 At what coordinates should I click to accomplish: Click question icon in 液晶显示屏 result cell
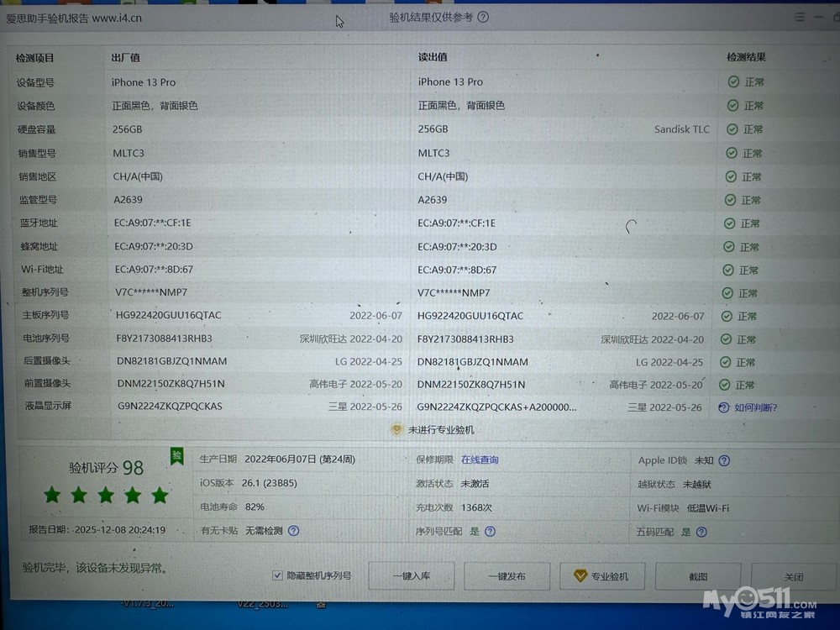(x=724, y=407)
